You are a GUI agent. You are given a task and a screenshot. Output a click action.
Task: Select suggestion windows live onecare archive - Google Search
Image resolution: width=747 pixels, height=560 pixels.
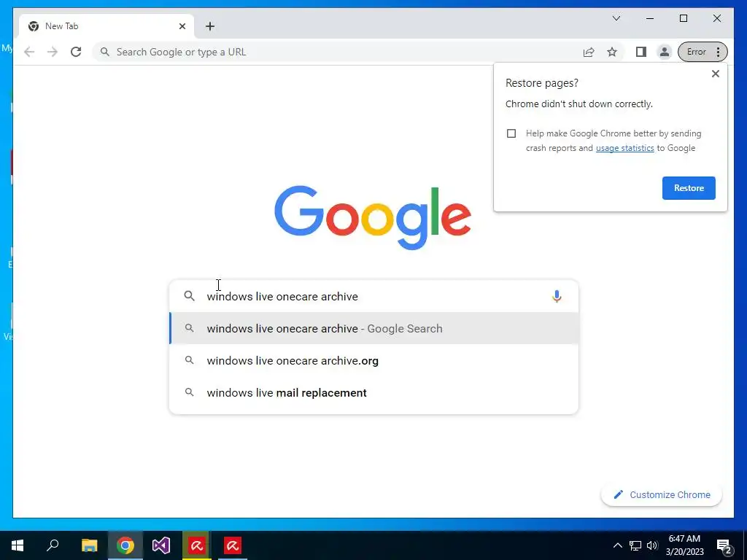374,329
